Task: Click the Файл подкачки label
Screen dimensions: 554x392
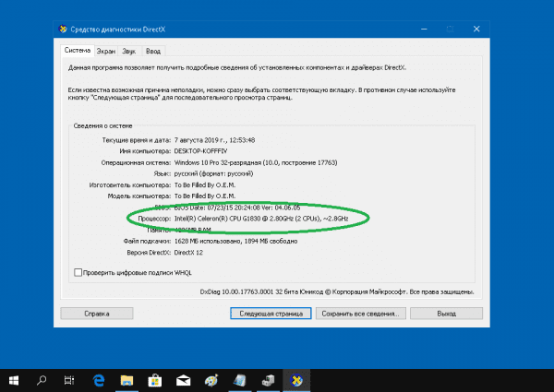Action: (x=147, y=241)
